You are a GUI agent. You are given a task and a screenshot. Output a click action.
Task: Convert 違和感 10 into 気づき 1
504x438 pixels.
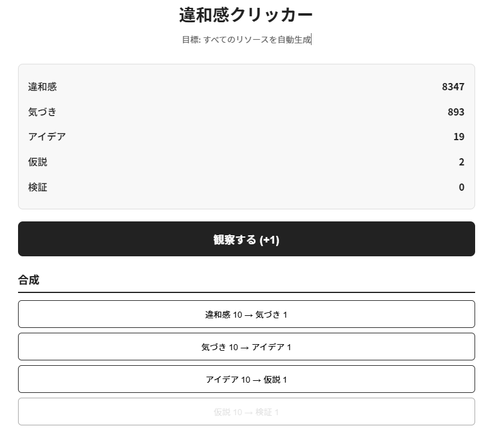[x=246, y=314]
